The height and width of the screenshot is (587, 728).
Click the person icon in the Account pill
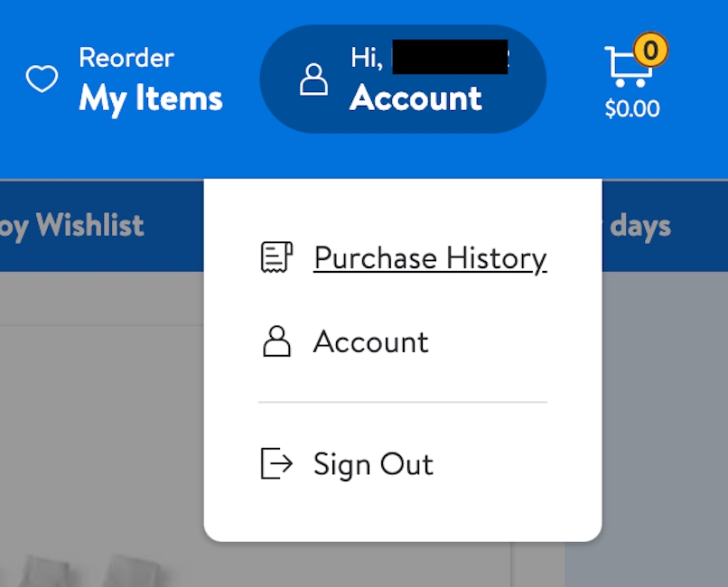313,79
